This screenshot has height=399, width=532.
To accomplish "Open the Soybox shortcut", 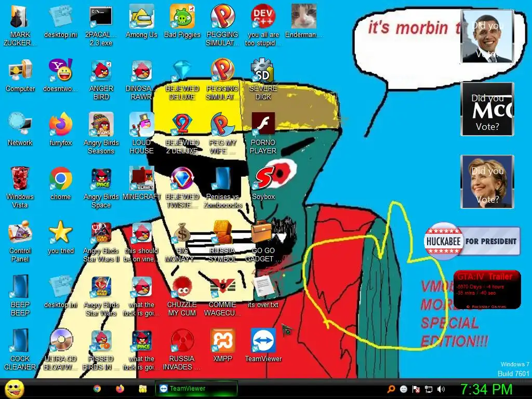I will (x=263, y=183).
